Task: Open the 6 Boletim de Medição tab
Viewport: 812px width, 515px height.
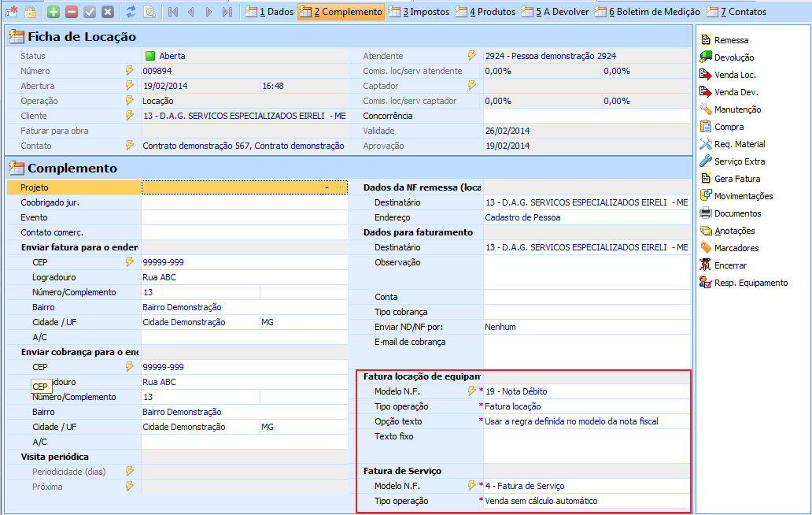Action: point(648,11)
